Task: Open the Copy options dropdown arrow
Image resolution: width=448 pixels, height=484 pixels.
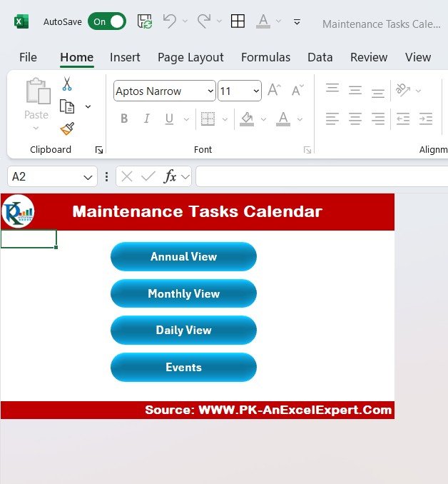Action: click(88, 107)
